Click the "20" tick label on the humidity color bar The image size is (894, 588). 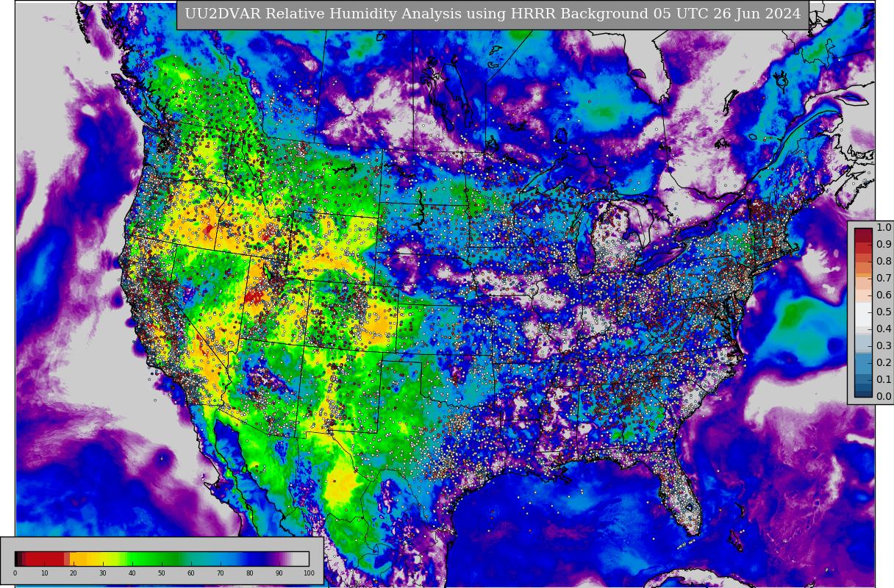[x=74, y=573]
